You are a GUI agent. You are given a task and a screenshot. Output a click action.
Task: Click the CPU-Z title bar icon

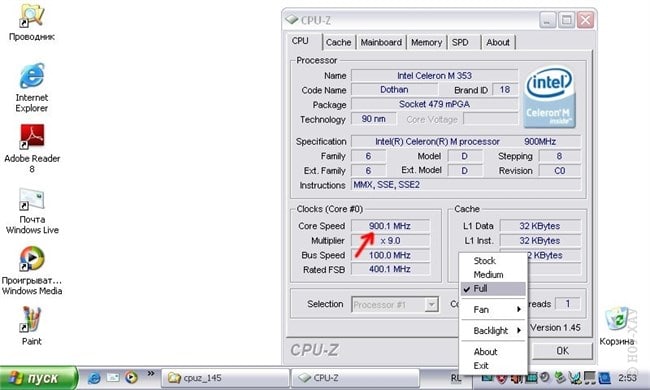tap(292, 19)
